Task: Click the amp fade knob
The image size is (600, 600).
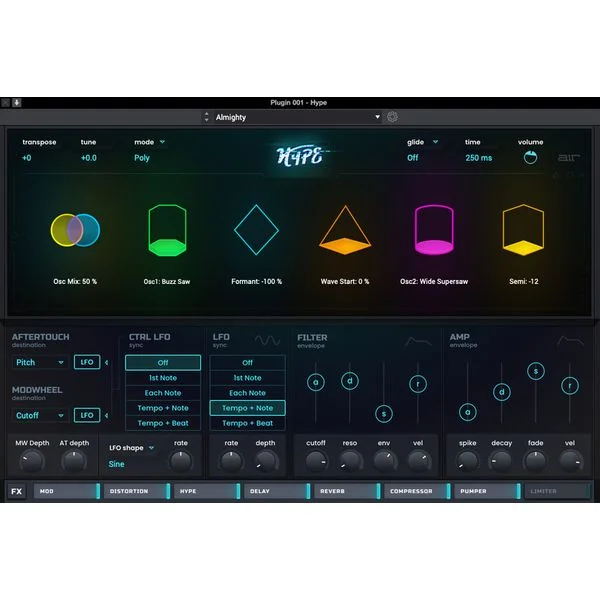Action: 535,461
